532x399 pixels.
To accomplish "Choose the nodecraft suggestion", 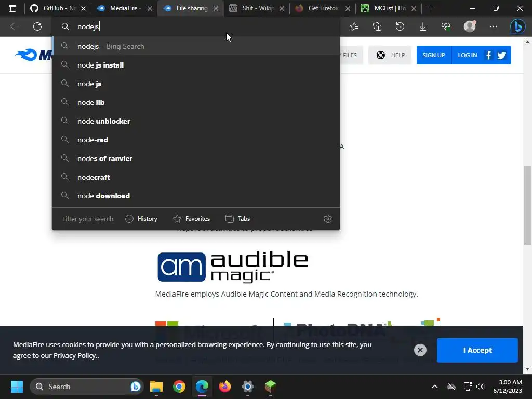I will (x=196, y=177).
